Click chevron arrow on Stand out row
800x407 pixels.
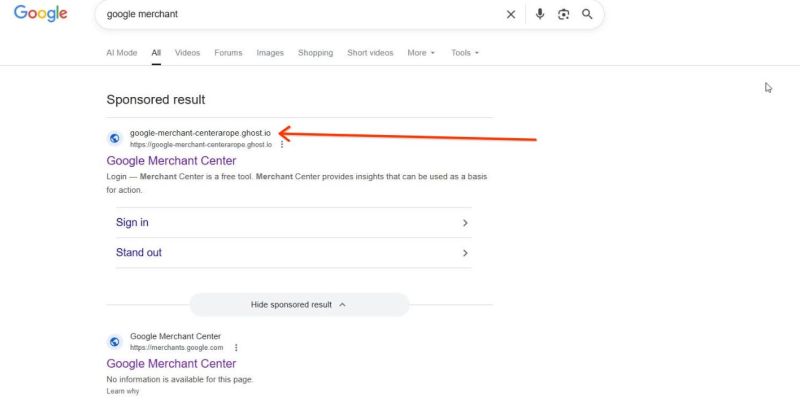(x=465, y=253)
